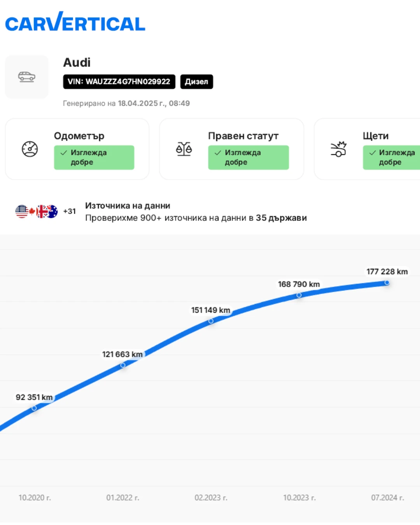Click the country flags icon group
Viewport: 420px width, 525px height.
coord(37,212)
